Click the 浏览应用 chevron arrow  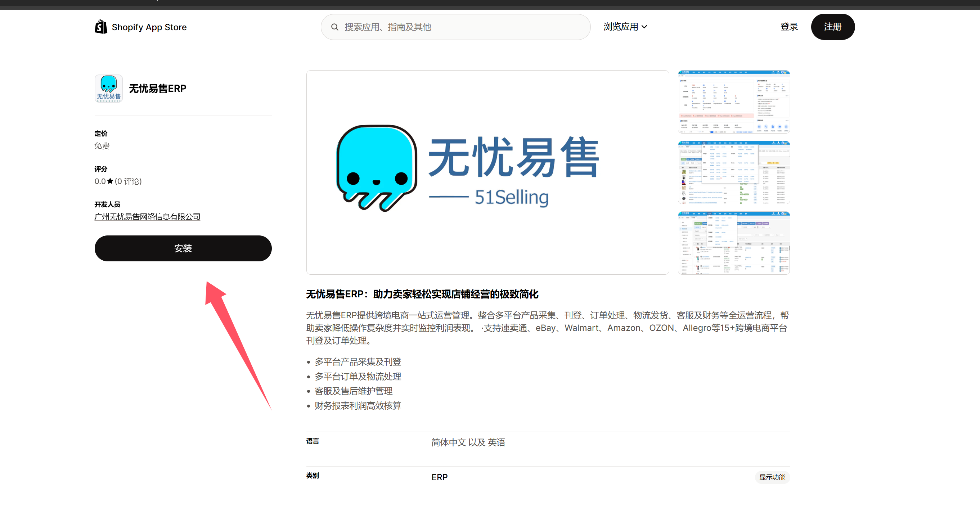(x=644, y=27)
